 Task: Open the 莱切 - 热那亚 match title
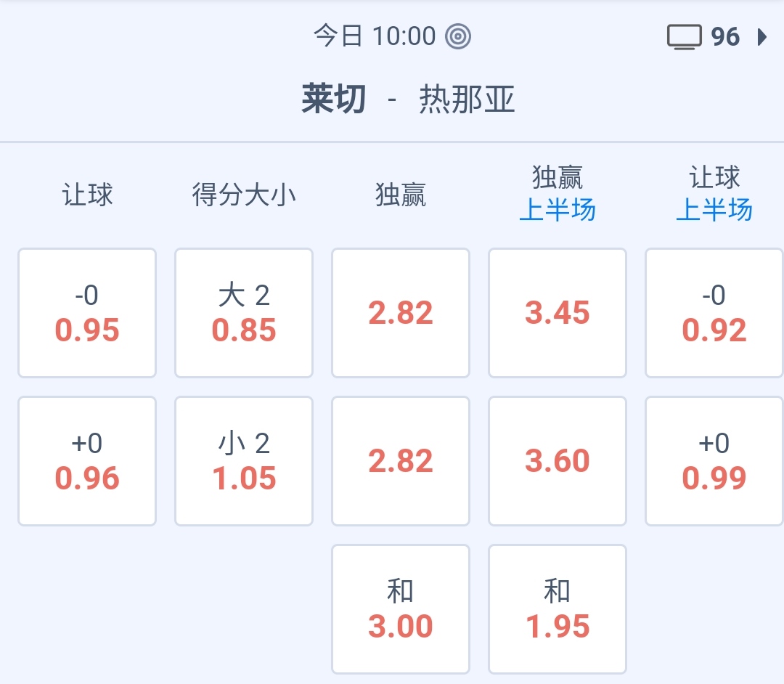pyautogui.click(x=408, y=99)
